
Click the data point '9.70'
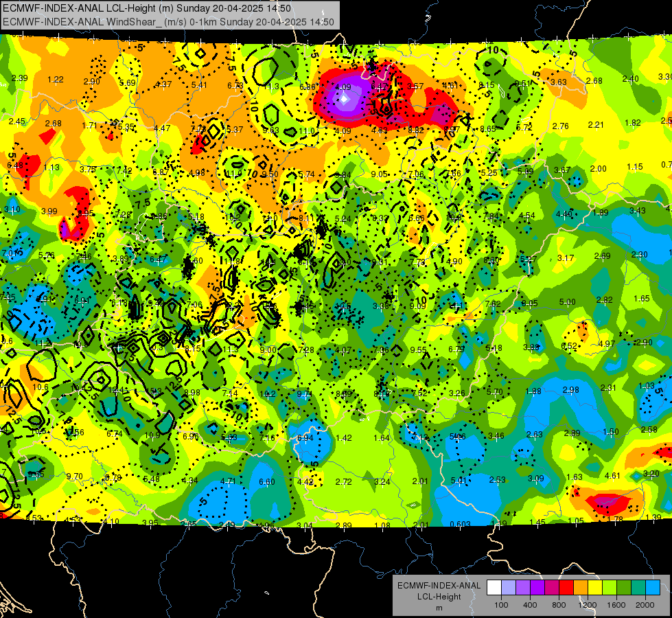(x=75, y=477)
